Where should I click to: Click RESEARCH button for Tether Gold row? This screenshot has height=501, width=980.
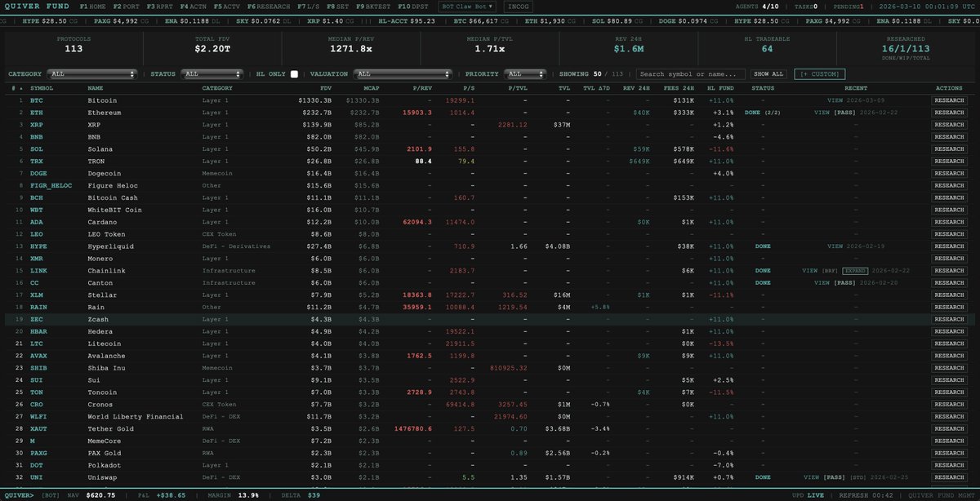(x=950, y=428)
